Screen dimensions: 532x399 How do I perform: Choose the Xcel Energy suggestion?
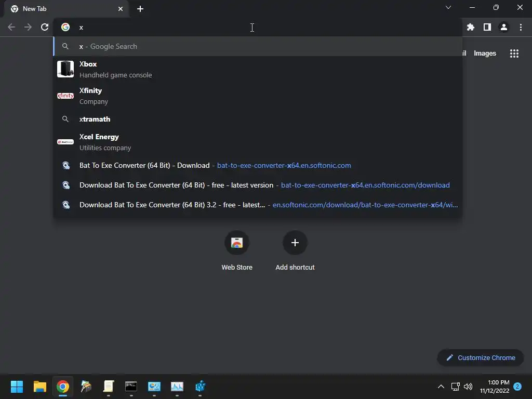(258, 142)
